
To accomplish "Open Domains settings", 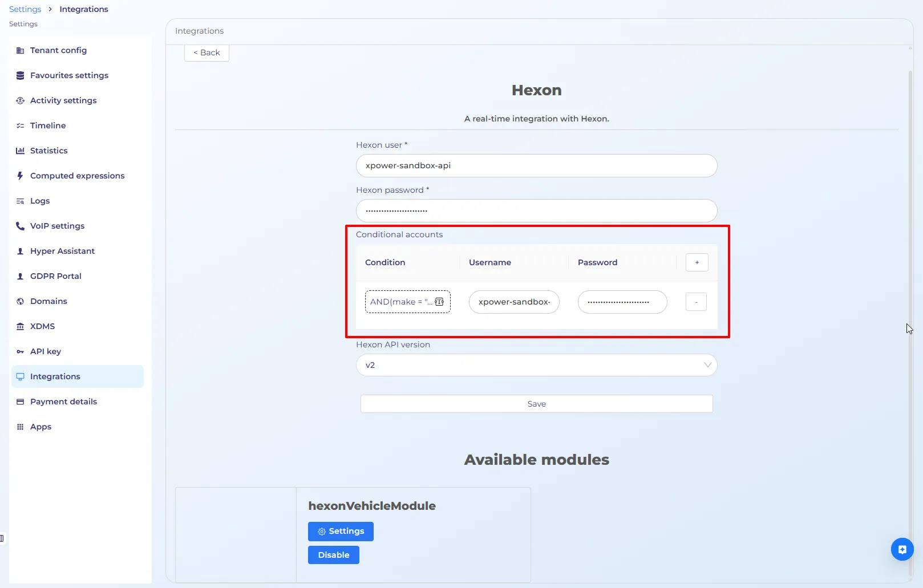I will tap(78, 301).
